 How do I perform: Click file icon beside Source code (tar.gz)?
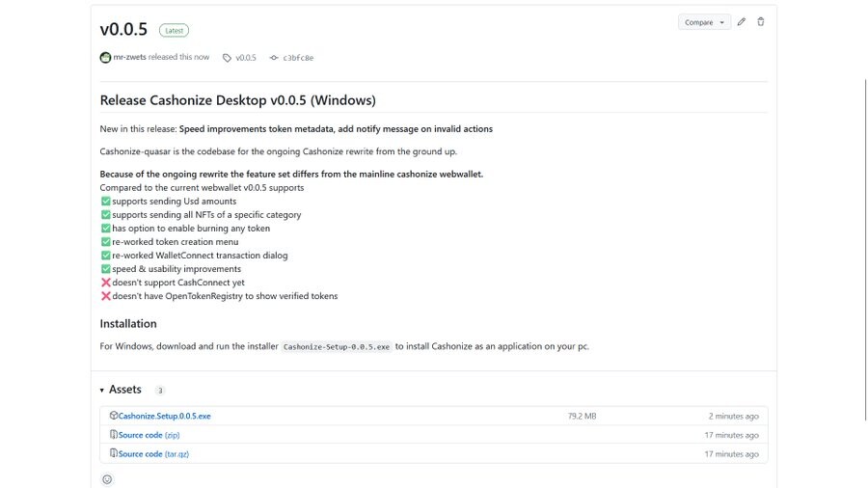point(114,453)
